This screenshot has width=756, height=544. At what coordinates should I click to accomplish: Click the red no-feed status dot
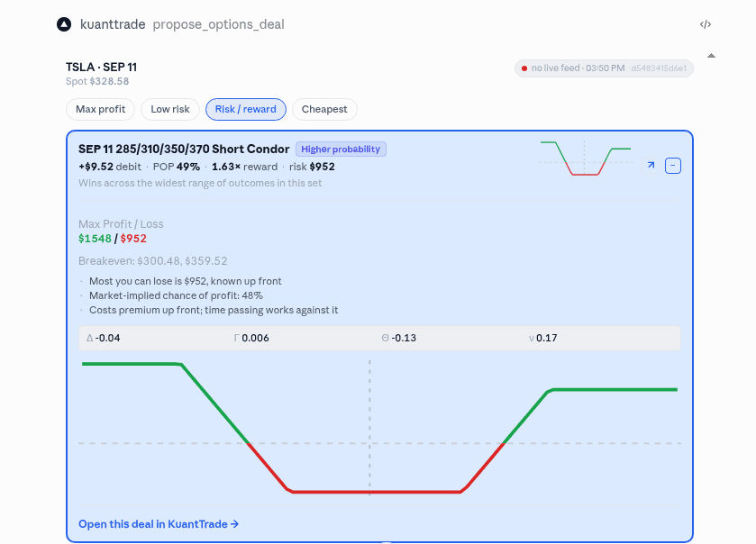tap(524, 68)
